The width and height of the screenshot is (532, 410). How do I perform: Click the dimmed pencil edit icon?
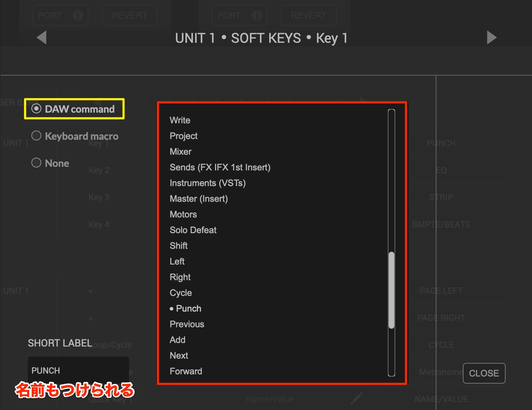click(356, 398)
